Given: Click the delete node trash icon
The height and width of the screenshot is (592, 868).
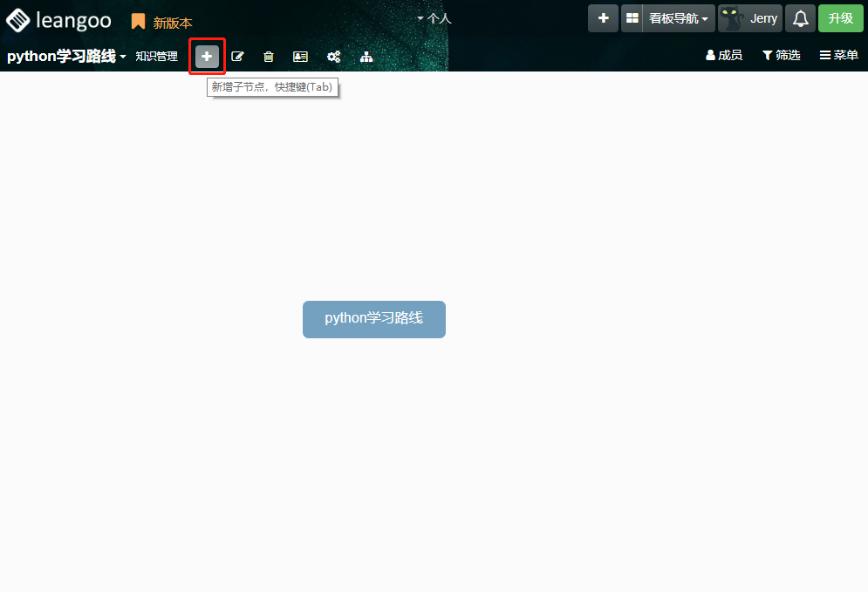Looking at the screenshot, I should point(269,57).
